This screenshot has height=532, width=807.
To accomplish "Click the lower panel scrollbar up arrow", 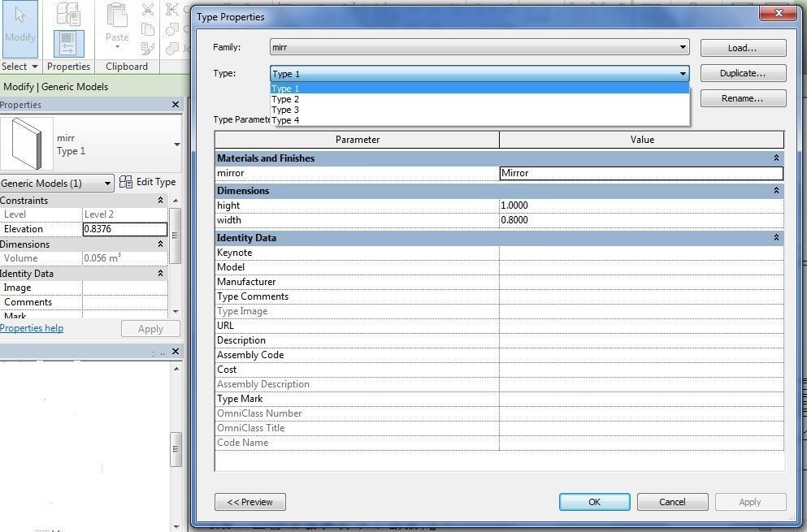I will pos(176,369).
